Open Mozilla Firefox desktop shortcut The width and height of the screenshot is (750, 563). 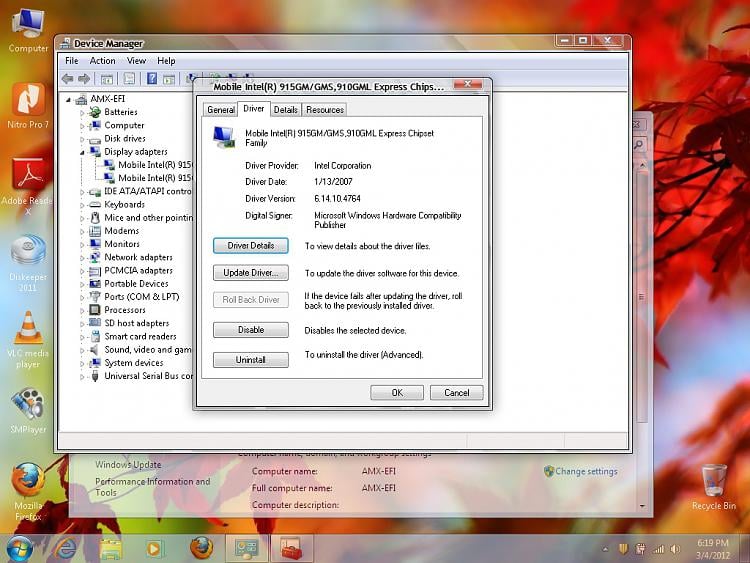click(28, 491)
